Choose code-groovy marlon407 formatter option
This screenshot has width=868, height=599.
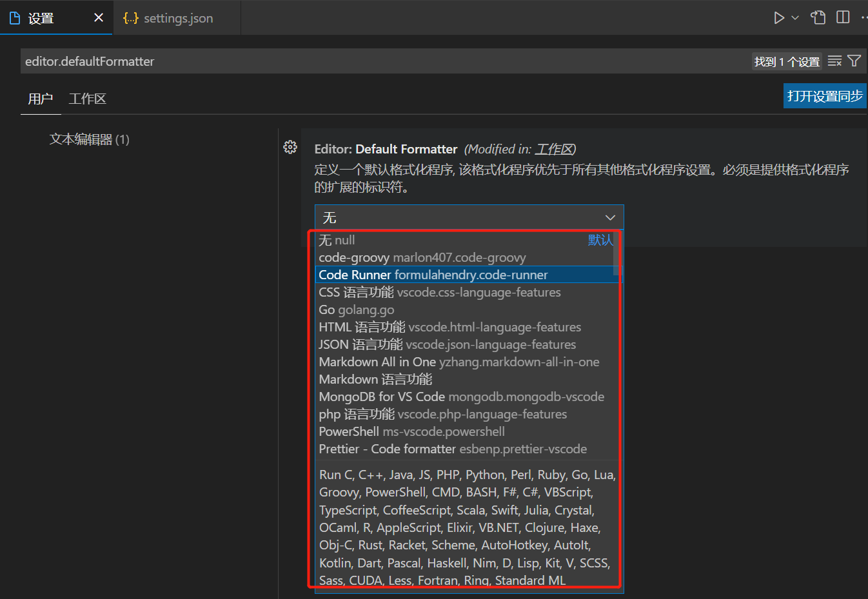(x=464, y=257)
